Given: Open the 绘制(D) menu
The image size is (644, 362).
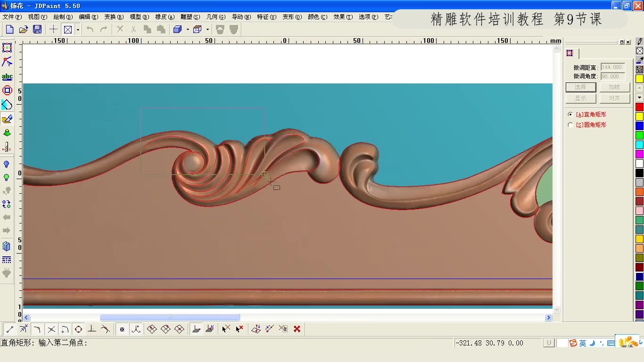Looking at the screenshot, I should pyautogui.click(x=63, y=17).
